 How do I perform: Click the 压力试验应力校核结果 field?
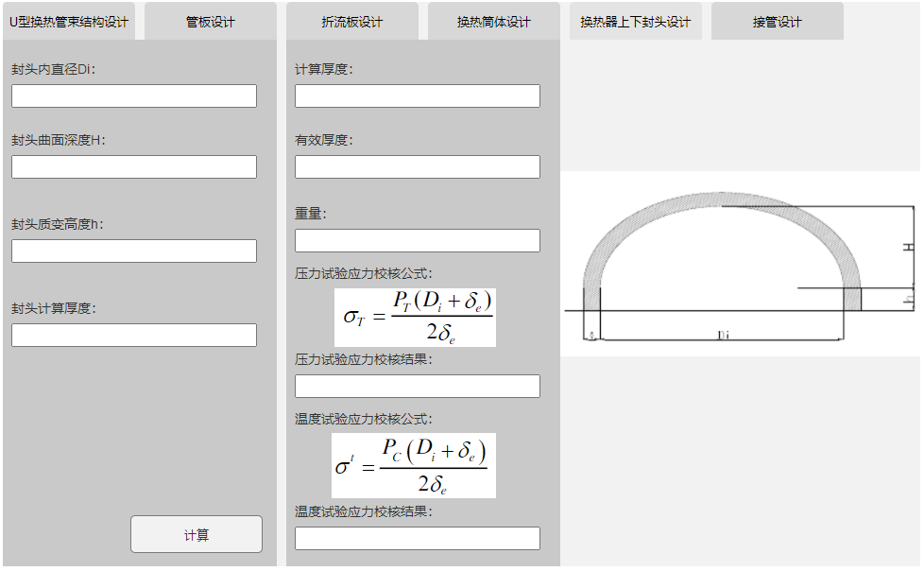418,387
